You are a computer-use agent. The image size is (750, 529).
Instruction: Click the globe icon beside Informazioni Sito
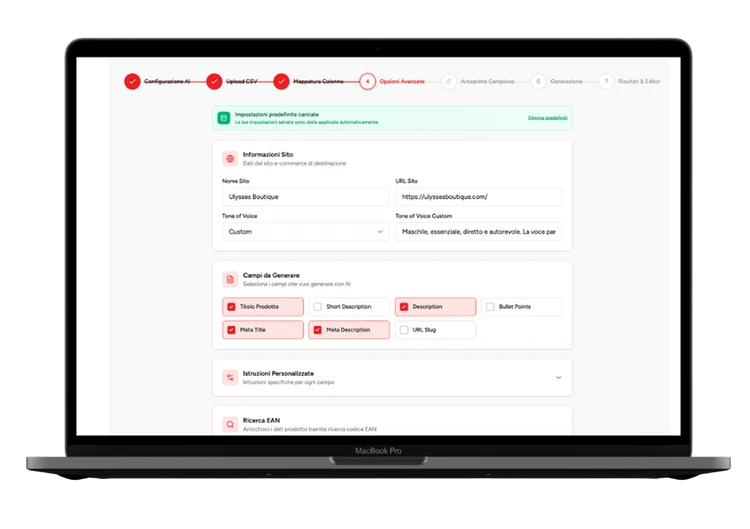click(x=230, y=158)
